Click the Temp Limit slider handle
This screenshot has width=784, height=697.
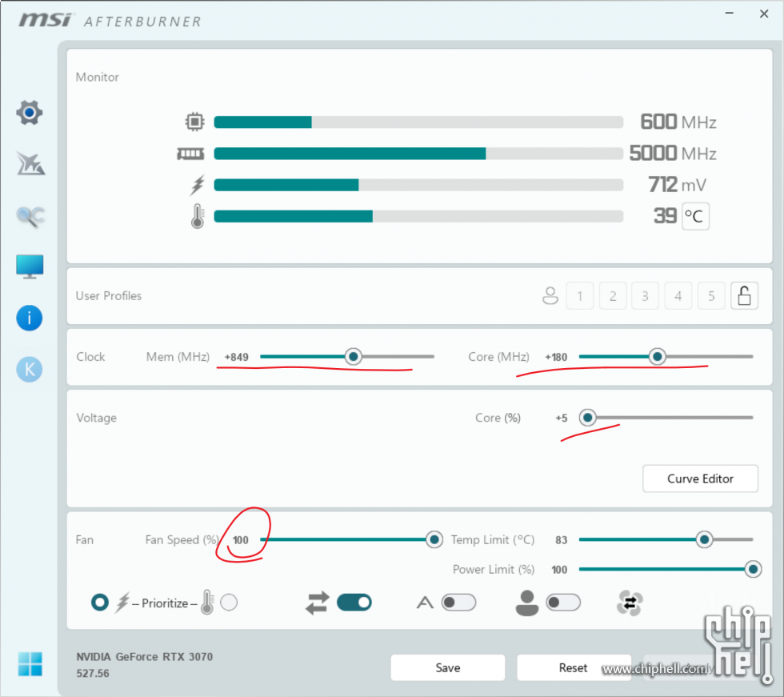tap(704, 539)
